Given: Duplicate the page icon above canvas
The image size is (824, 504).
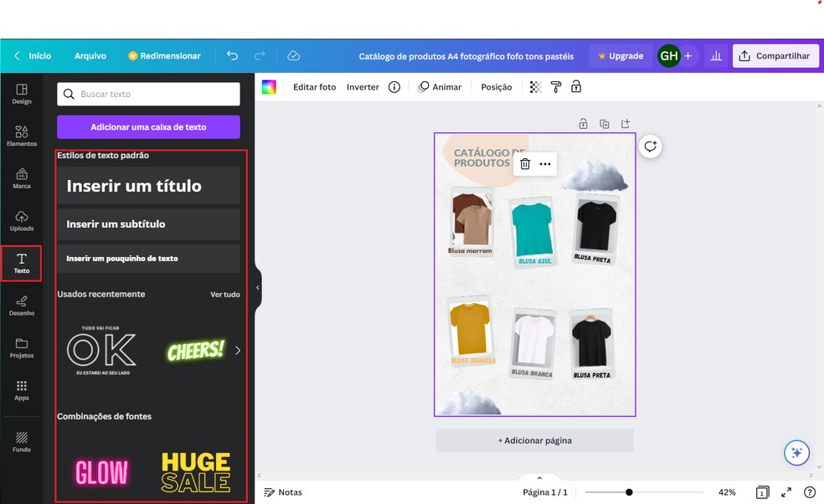Looking at the screenshot, I should [605, 124].
